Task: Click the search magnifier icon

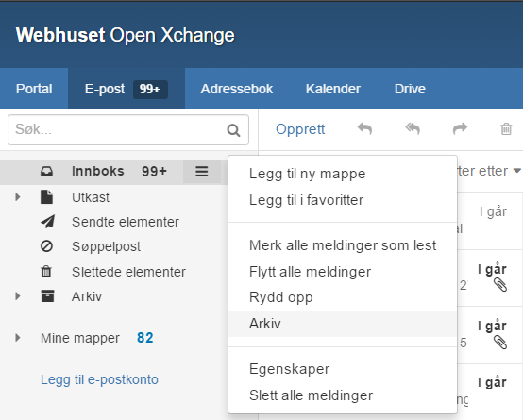Action: [x=233, y=130]
